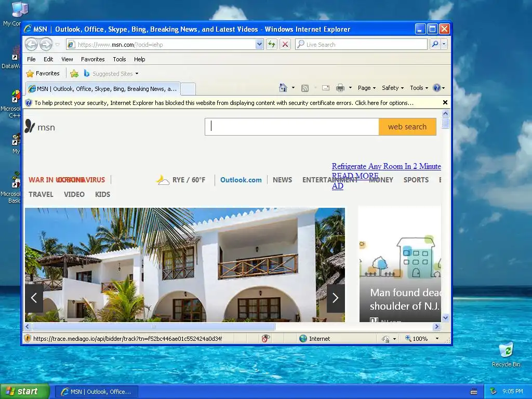
Task: Click the Home icon in command bar
Action: (283, 88)
